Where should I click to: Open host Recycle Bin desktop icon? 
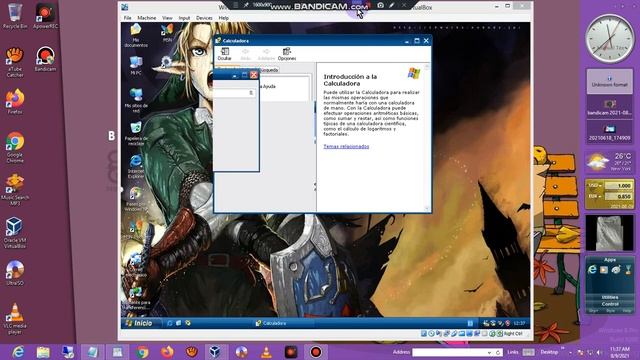click(15, 16)
